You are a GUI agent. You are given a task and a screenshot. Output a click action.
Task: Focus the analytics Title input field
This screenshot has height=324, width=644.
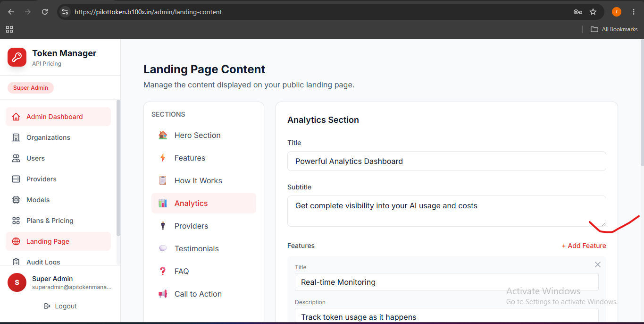pyautogui.click(x=446, y=161)
